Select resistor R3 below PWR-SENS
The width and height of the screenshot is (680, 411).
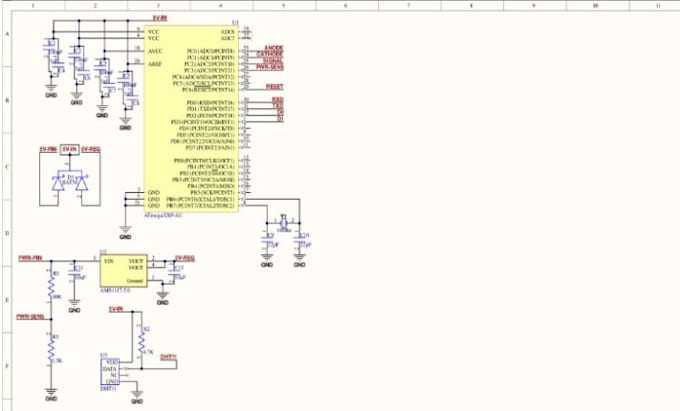pyautogui.click(x=51, y=349)
